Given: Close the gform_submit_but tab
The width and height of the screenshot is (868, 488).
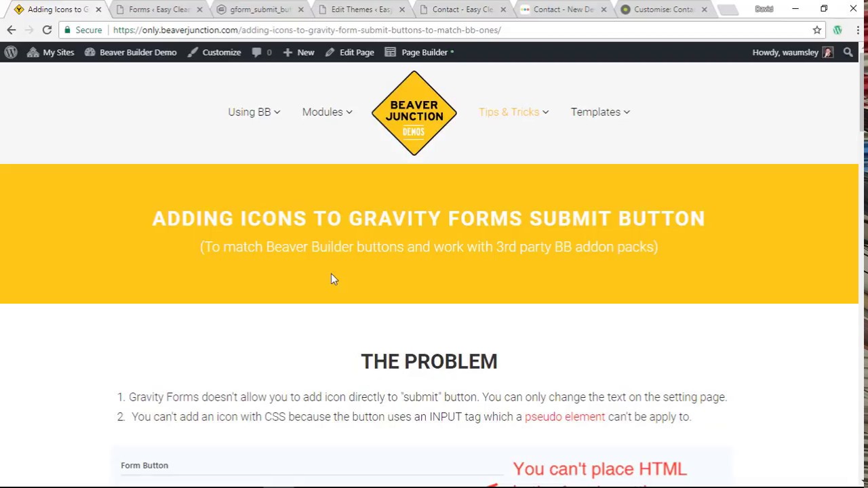Looking at the screenshot, I should 300,9.
